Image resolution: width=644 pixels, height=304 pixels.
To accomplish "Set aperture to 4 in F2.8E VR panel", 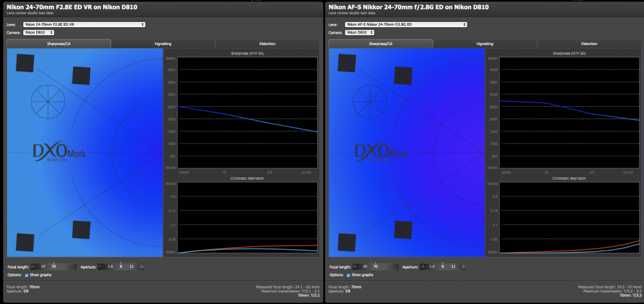I will [99, 267].
